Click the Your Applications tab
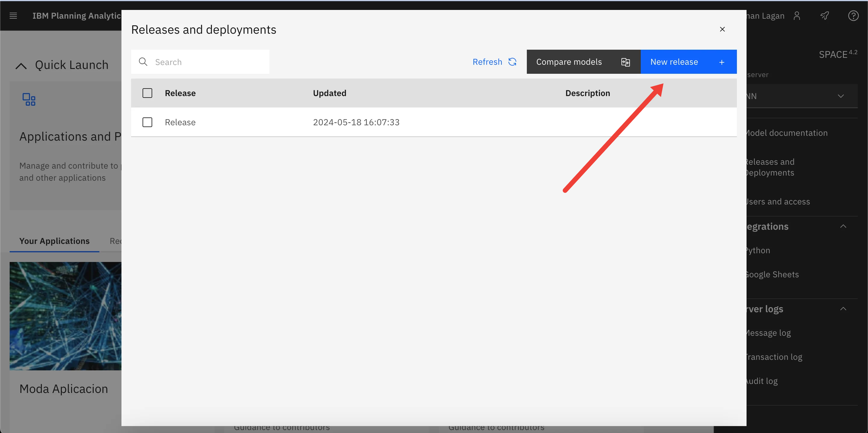Image resolution: width=868 pixels, height=433 pixels. coord(54,241)
